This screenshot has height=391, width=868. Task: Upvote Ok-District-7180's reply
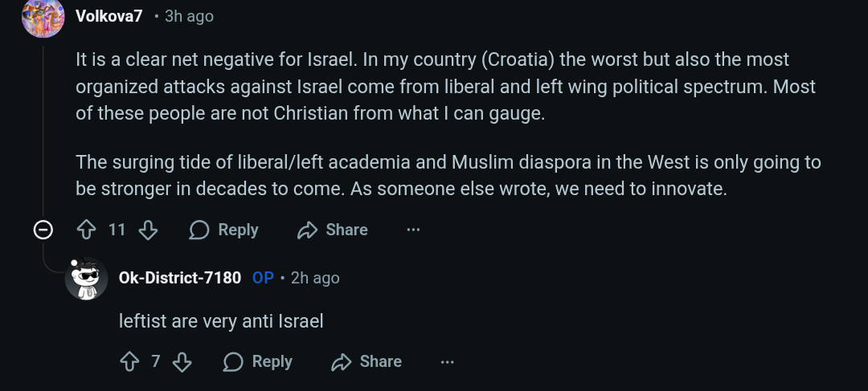pos(129,362)
